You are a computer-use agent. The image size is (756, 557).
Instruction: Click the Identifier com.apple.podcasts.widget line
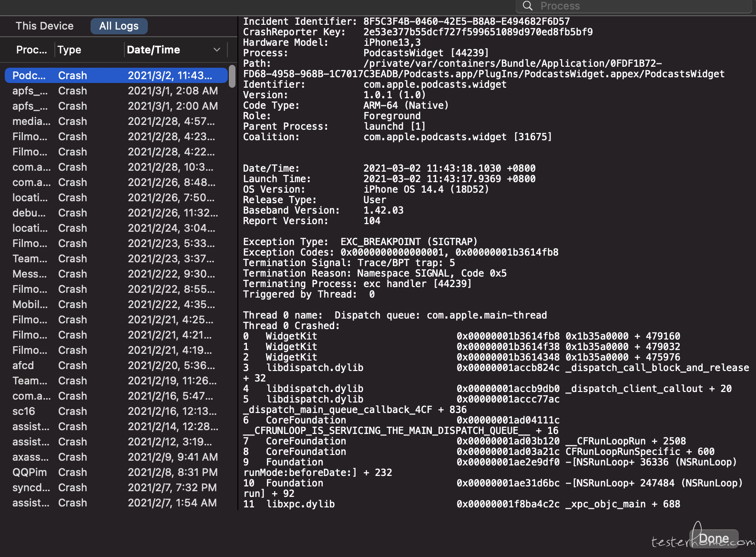coord(375,84)
